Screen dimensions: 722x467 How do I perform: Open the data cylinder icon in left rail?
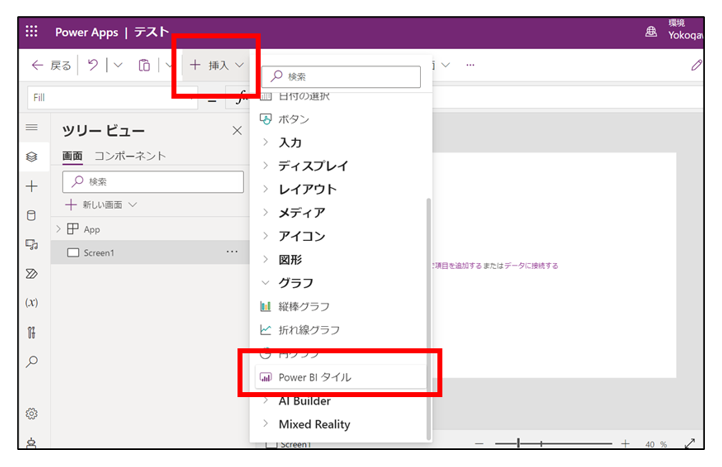(x=31, y=215)
